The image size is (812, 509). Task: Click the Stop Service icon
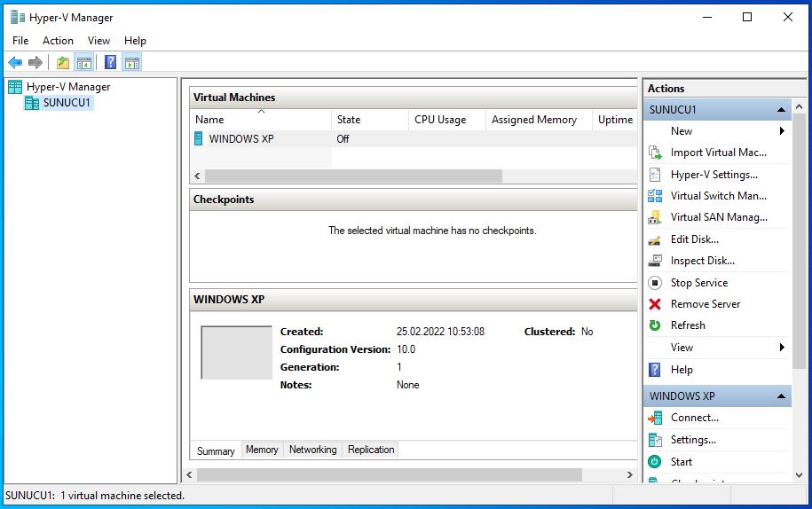click(655, 283)
